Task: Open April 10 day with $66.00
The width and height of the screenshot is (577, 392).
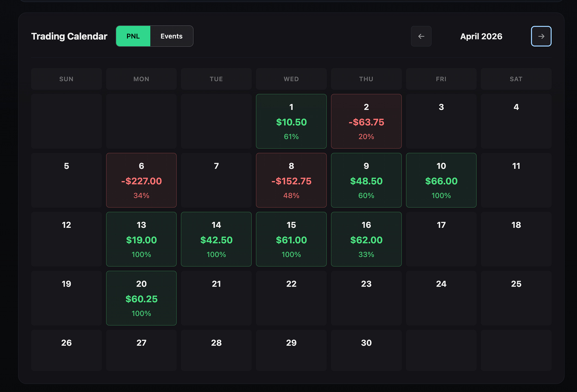Action: tap(441, 180)
